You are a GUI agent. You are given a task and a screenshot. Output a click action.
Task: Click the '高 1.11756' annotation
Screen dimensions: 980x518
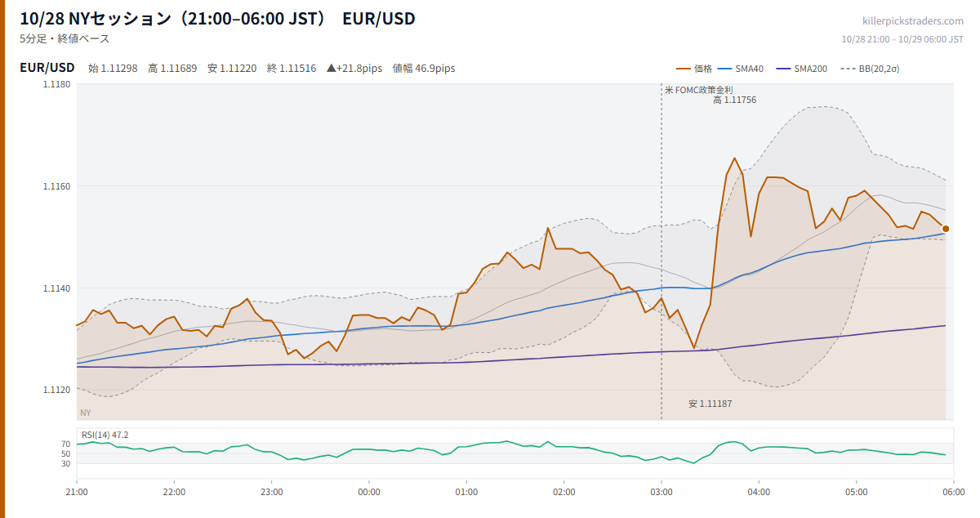[734, 100]
